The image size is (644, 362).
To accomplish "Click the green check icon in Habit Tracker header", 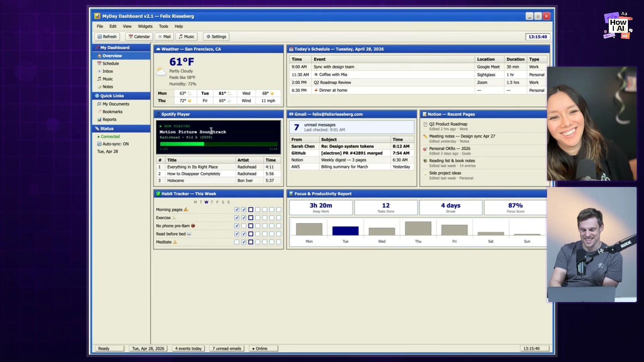I will (158, 194).
